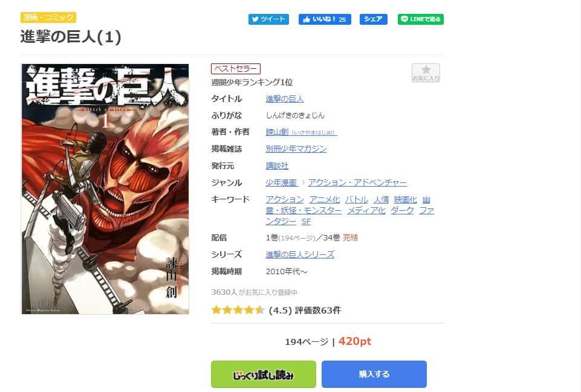Open publisher 講談社 link
The image size is (581, 392).
point(277,166)
